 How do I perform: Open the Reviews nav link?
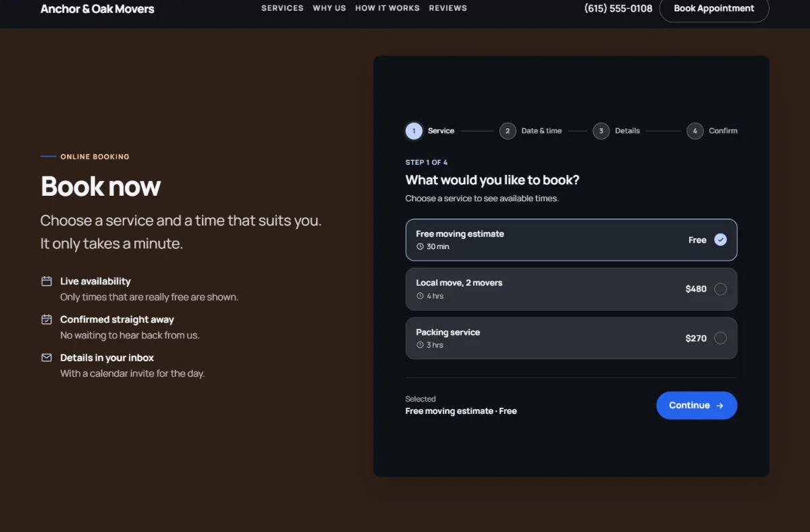tap(448, 8)
